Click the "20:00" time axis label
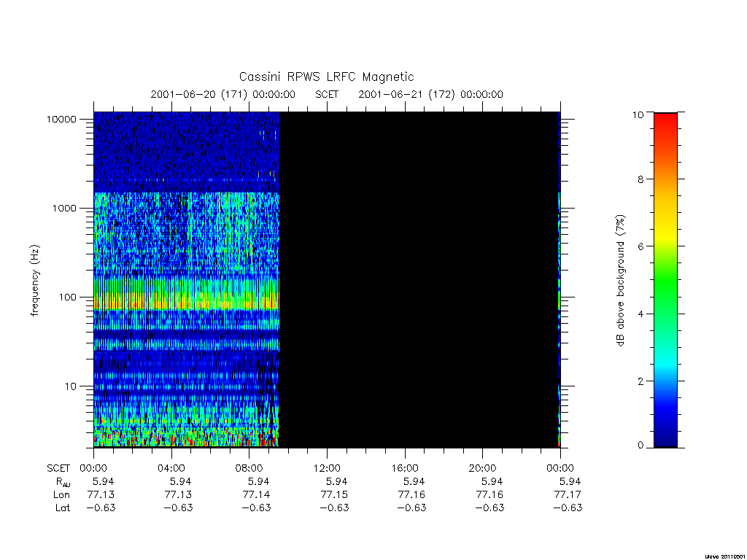The width and height of the screenshot is (747, 560). click(x=483, y=468)
